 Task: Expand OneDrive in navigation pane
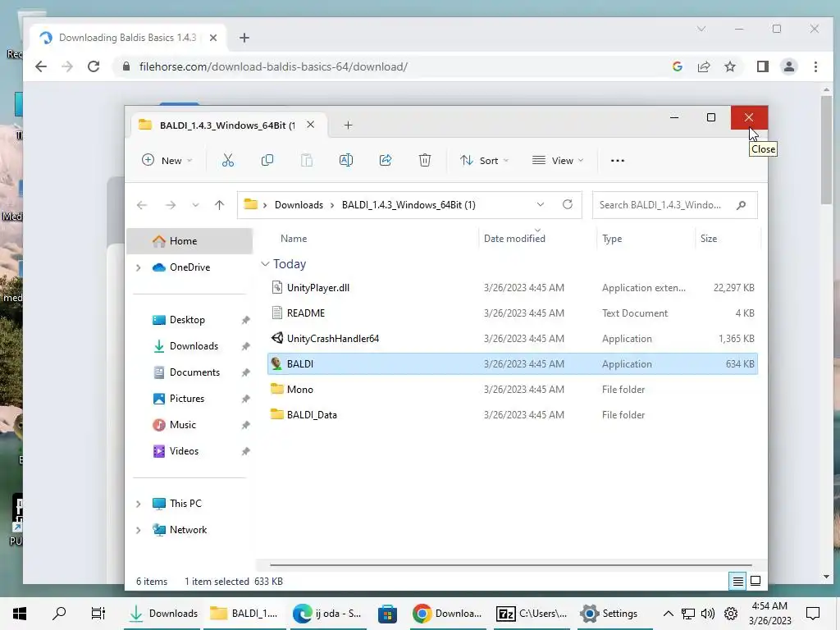point(138,267)
